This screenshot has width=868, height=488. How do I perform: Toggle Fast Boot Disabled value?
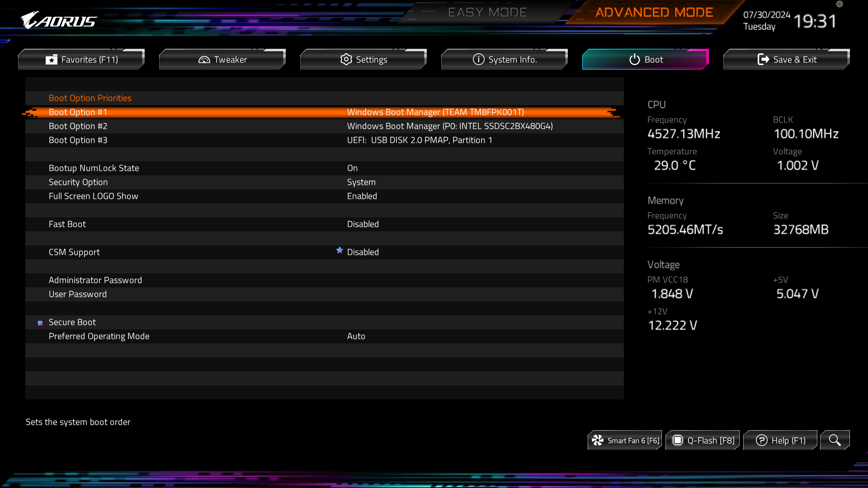(x=363, y=224)
